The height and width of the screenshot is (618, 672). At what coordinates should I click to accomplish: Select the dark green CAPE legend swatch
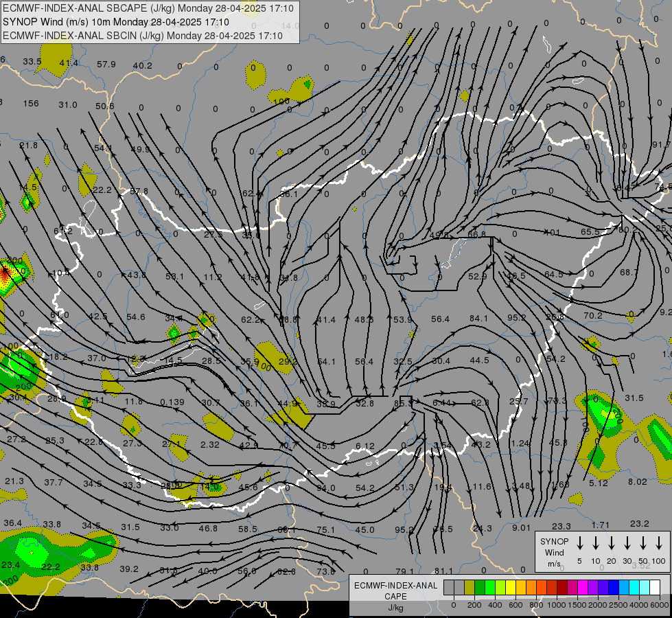pos(480,588)
